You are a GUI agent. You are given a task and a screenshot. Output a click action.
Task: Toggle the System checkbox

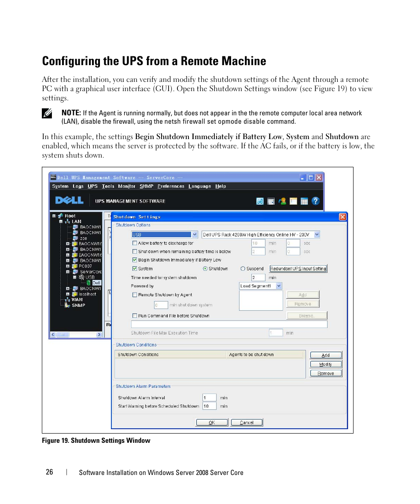[x=135, y=269]
